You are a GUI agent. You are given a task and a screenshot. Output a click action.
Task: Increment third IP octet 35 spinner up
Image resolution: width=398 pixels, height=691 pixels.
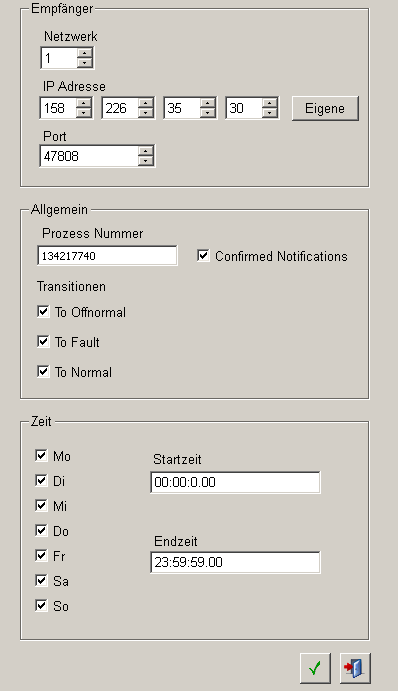pos(208,104)
